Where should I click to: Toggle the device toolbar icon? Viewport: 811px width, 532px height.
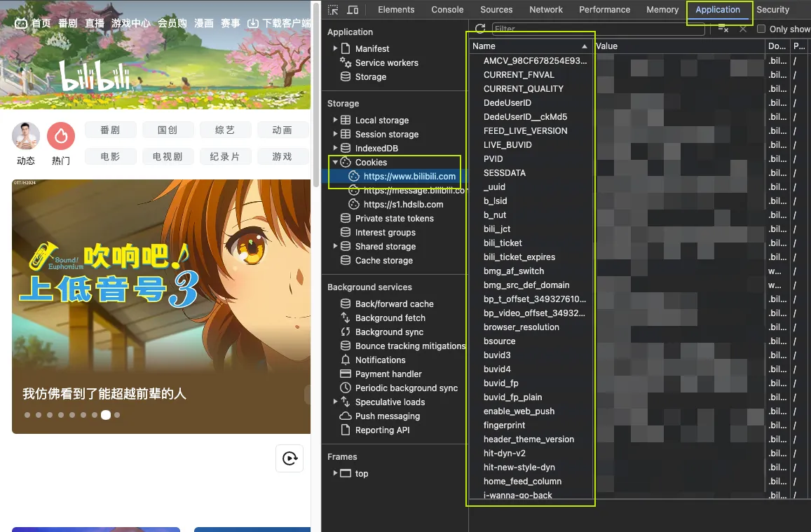[x=353, y=10]
